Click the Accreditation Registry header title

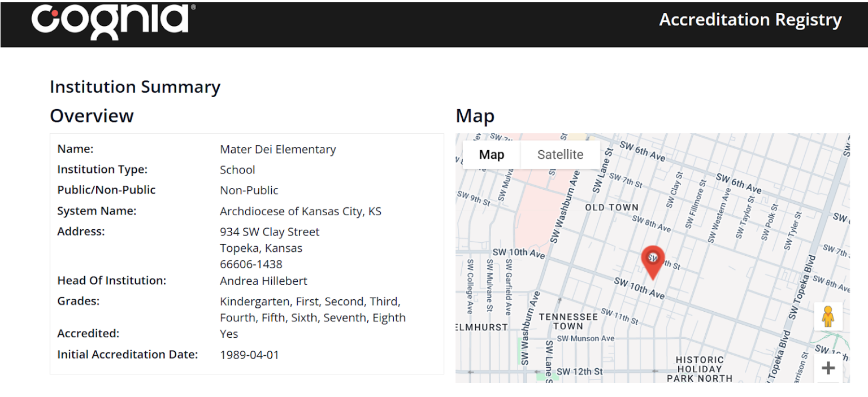pos(750,20)
